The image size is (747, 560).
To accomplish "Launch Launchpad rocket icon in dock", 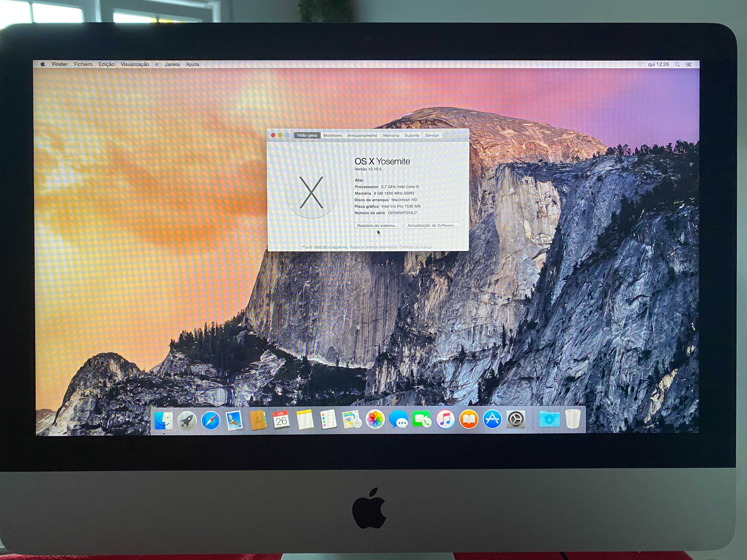I will (187, 421).
